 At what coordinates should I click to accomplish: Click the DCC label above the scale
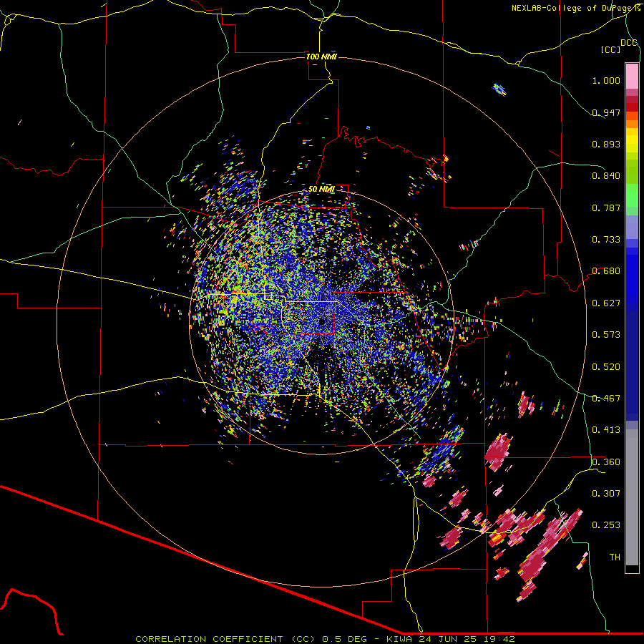pyautogui.click(x=629, y=43)
